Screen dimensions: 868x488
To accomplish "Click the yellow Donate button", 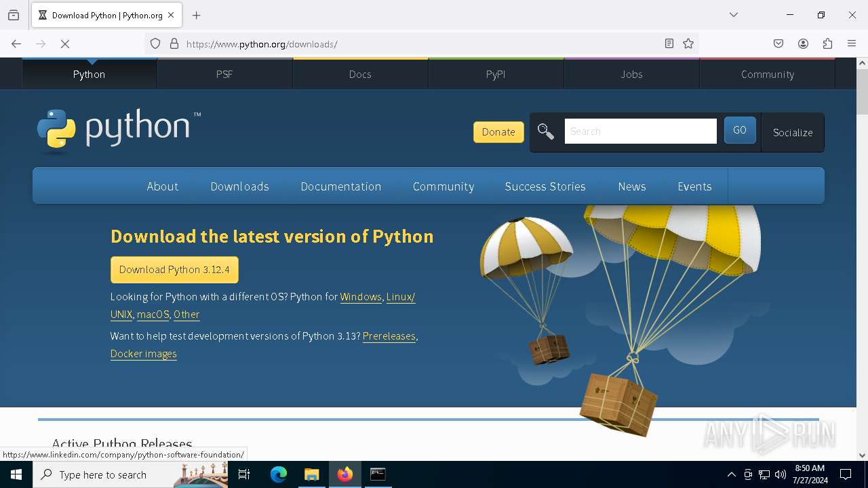I will (x=498, y=132).
